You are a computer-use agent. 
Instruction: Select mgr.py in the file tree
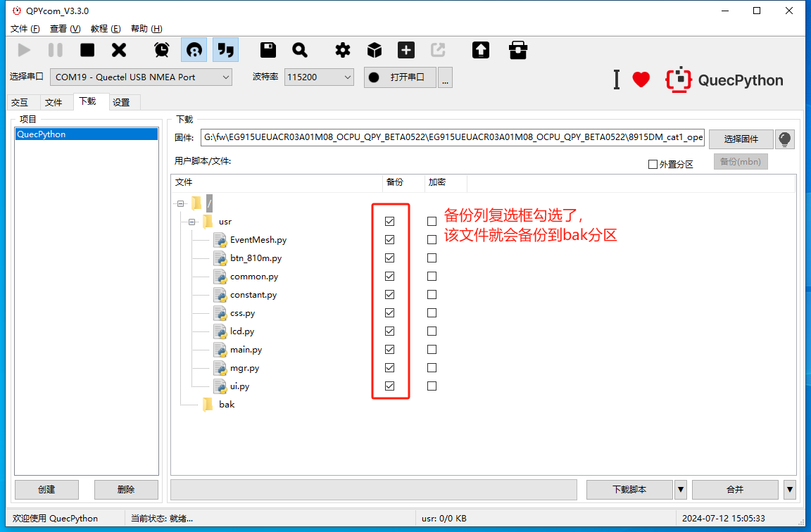coord(245,368)
